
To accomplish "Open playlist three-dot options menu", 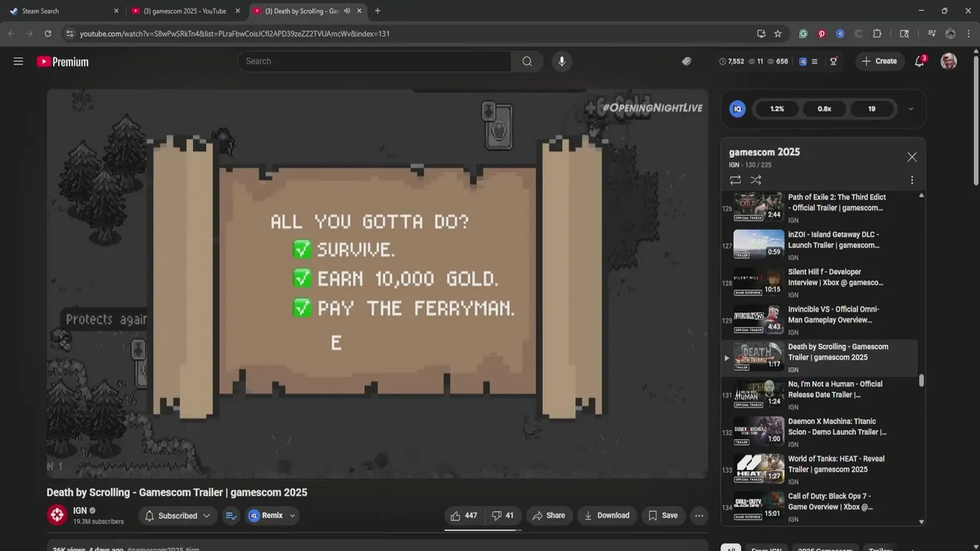I will (x=912, y=180).
